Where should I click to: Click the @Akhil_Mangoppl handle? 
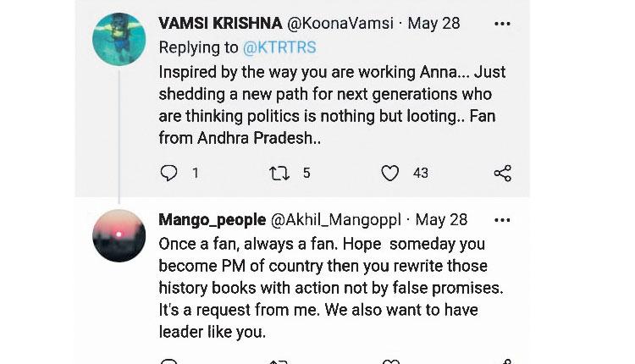335,220
